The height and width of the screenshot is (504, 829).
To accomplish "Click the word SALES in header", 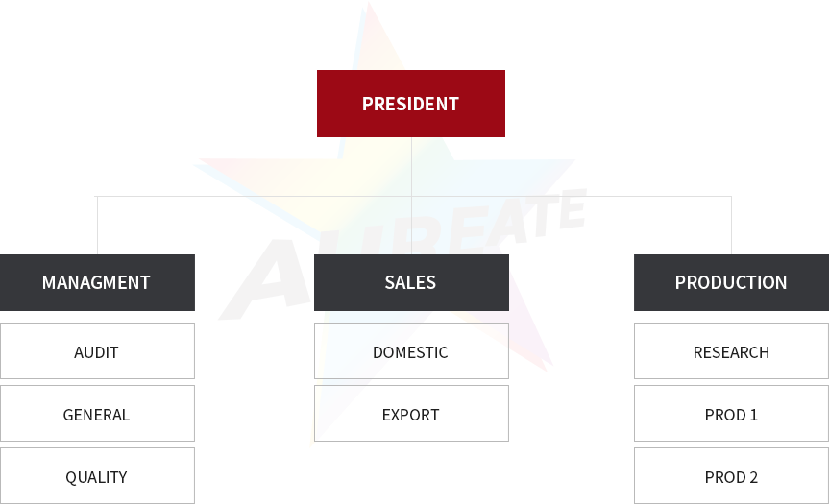I will (x=410, y=282).
